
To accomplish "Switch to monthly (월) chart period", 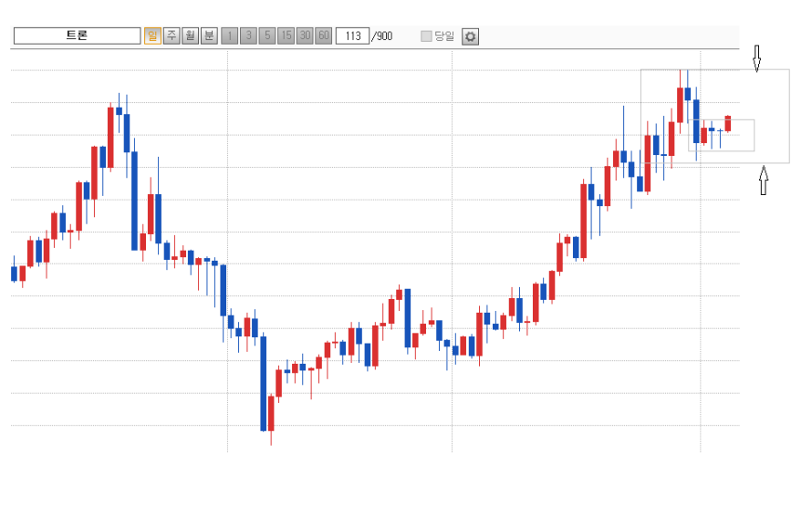I will click(x=190, y=36).
